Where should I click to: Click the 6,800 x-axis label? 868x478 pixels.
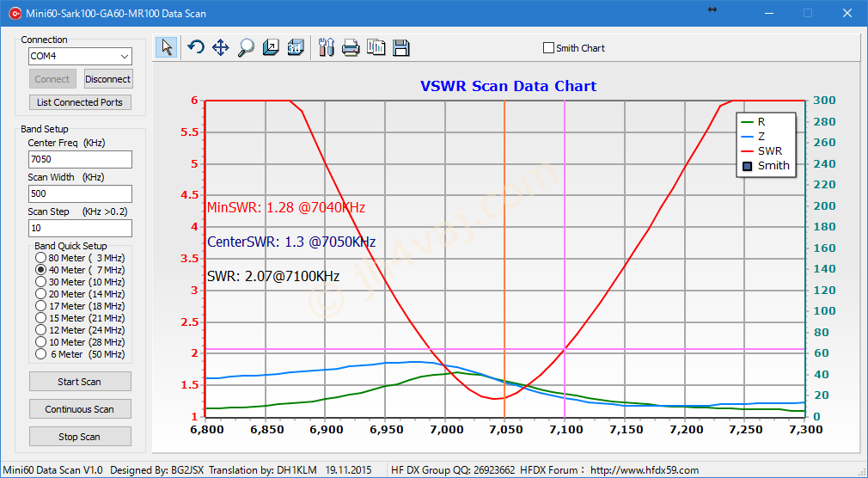[205, 430]
